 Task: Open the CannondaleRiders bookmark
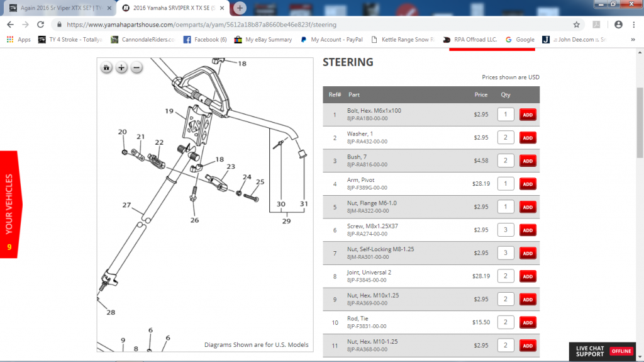(x=143, y=40)
